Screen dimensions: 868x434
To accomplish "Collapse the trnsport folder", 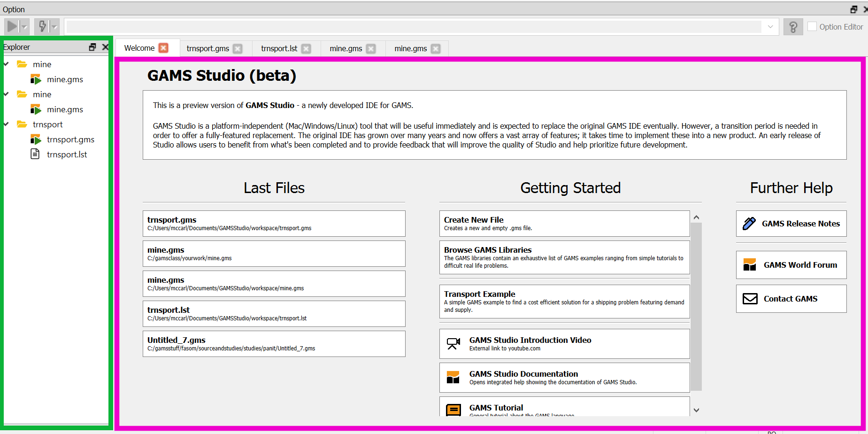I will (7, 124).
